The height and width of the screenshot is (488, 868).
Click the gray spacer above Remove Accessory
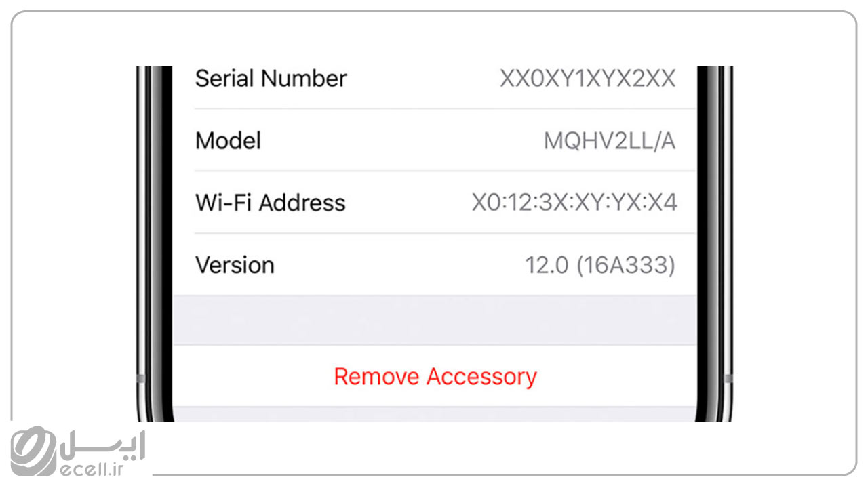pos(435,320)
